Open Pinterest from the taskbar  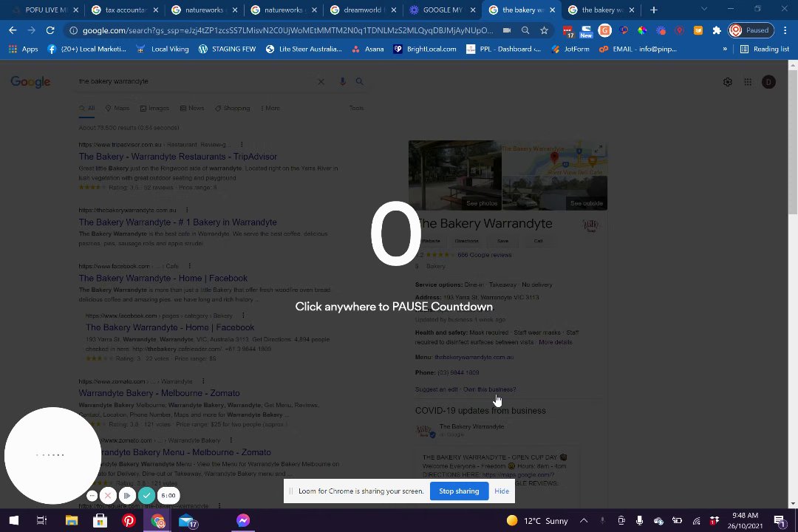click(129, 520)
